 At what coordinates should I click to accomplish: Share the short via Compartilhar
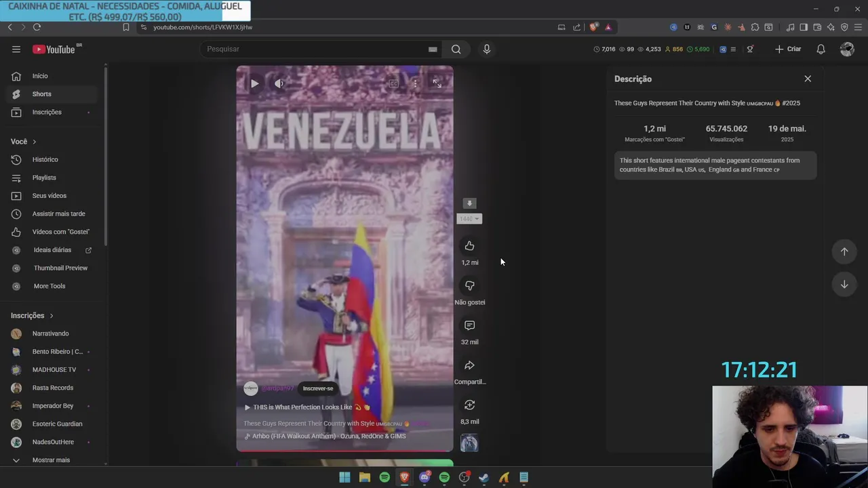[x=469, y=366]
